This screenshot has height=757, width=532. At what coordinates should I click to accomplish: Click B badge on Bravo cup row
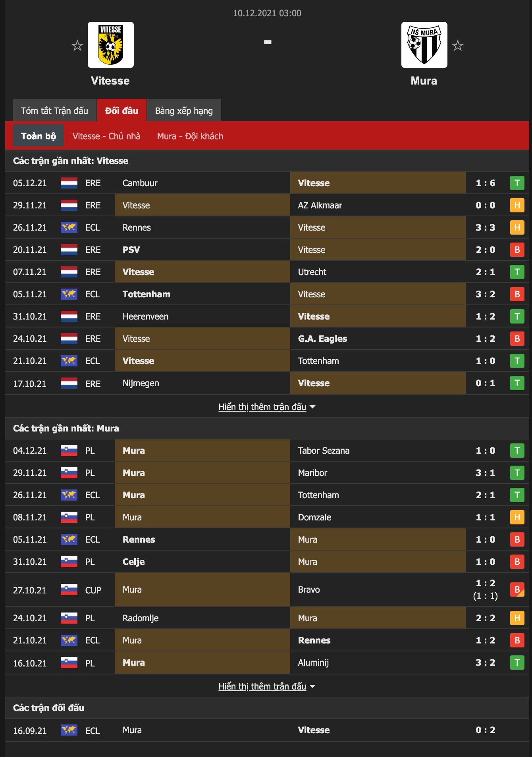click(517, 589)
